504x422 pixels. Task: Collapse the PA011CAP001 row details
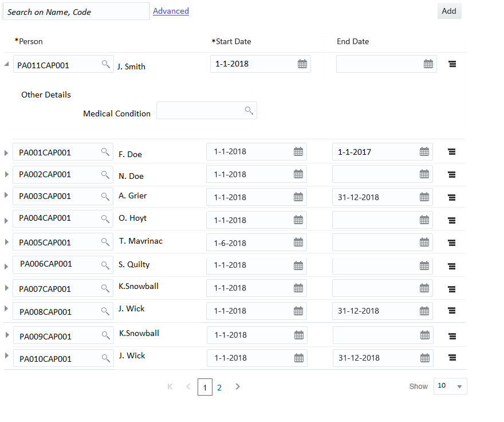pyautogui.click(x=6, y=64)
